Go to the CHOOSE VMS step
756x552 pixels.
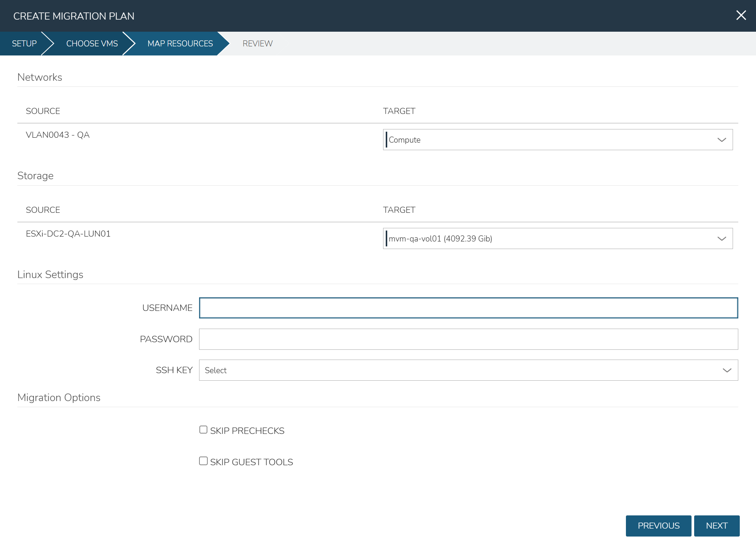[92, 44]
